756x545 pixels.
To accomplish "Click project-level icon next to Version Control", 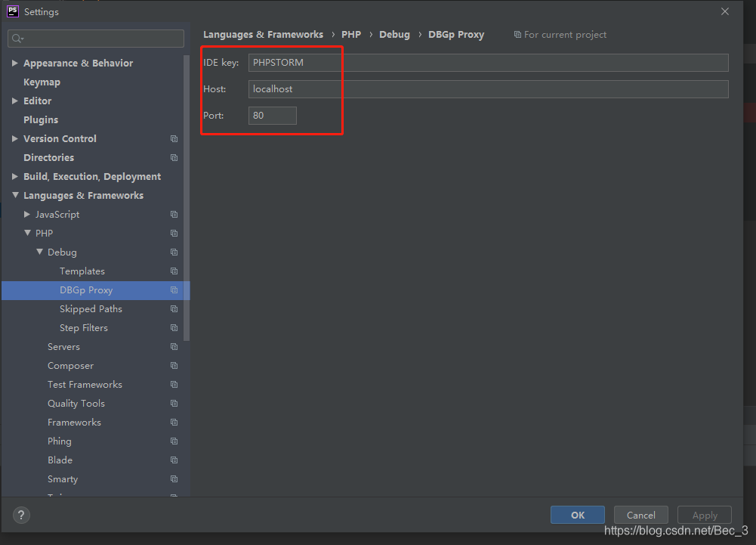I will click(174, 138).
